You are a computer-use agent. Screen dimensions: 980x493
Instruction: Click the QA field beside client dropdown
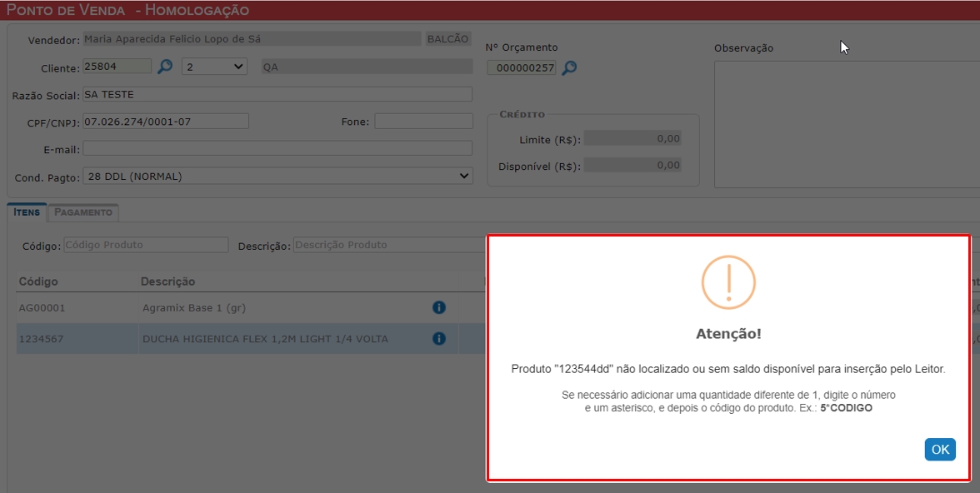(367, 67)
